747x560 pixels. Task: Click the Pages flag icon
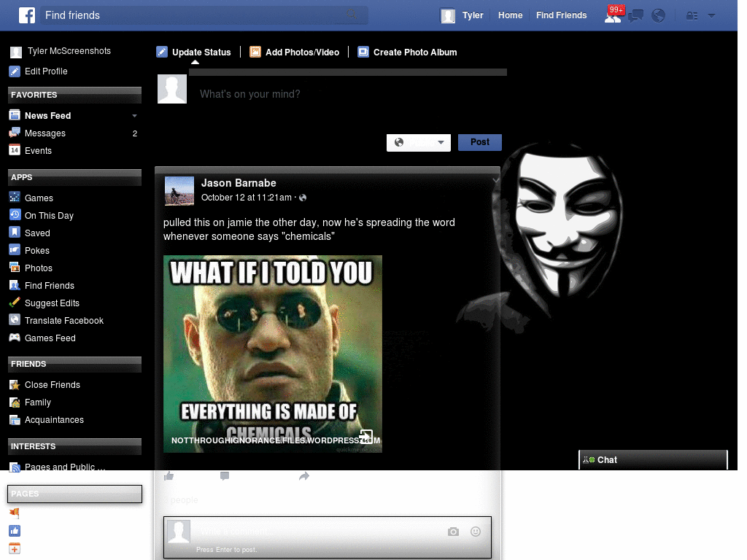[15, 513]
